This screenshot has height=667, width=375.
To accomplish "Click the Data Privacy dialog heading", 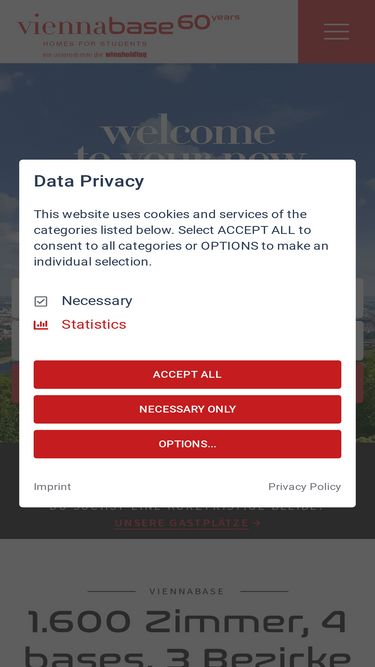I will pyautogui.click(x=89, y=181).
